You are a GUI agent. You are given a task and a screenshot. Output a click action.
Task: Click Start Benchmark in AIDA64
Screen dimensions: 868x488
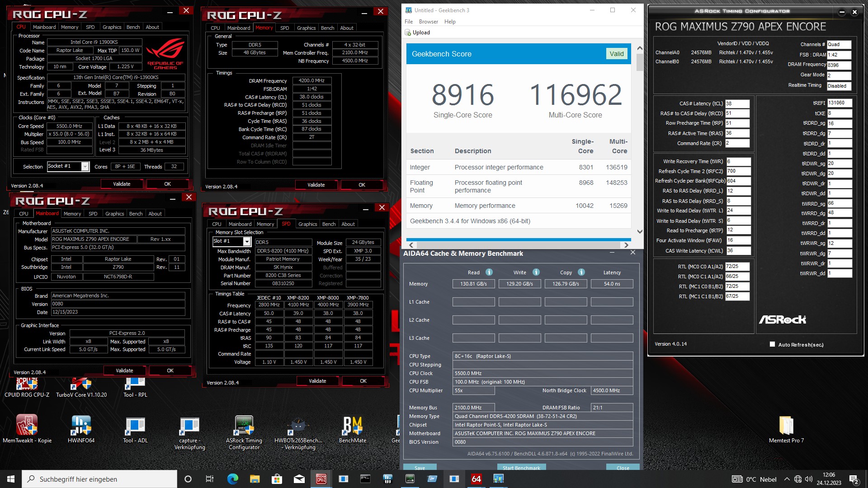coord(521,467)
